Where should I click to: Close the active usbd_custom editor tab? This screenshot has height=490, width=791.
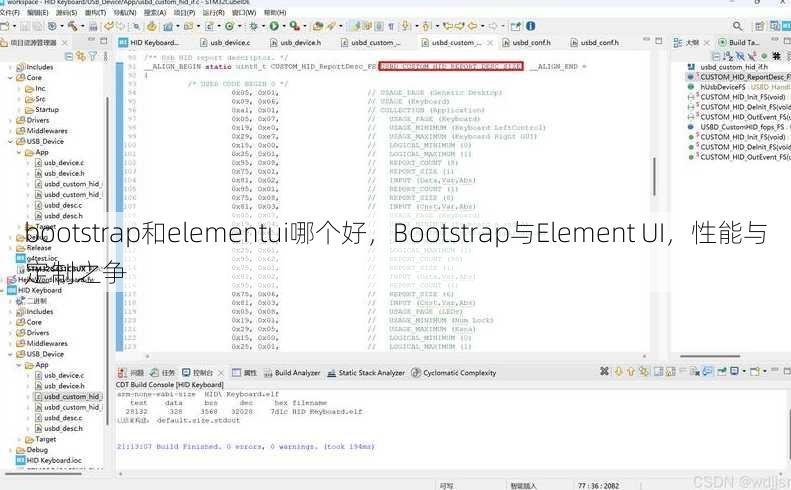pos(489,43)
